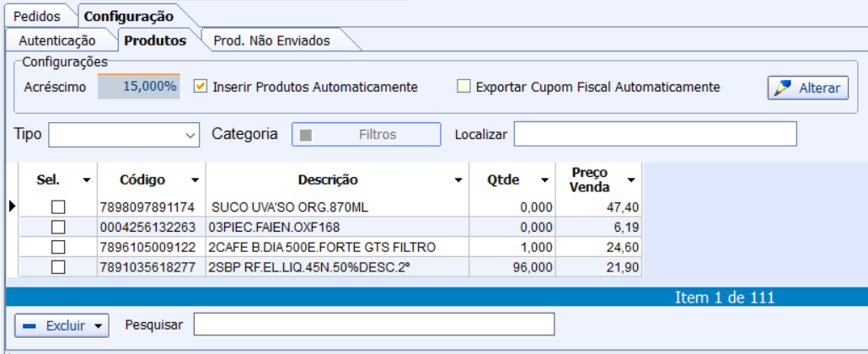This screenshot has width=868, height=354.
Task: Open the Excluir button dropdown arrow
Action: (x=99, y=325)
